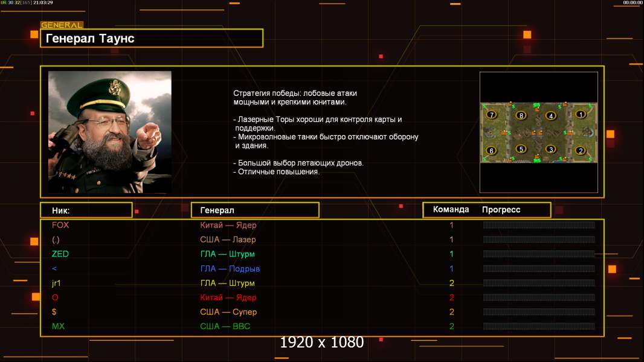Click "ГЛА — Штурм" in the ZED row
Screen dimensions: 644x362
pyautogui.click(x=228, y=254)
